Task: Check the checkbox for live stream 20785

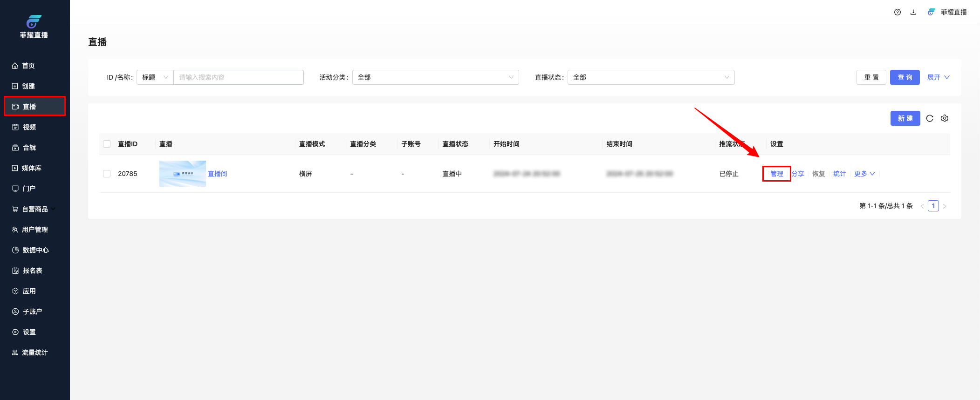Action: pos(107,174)
